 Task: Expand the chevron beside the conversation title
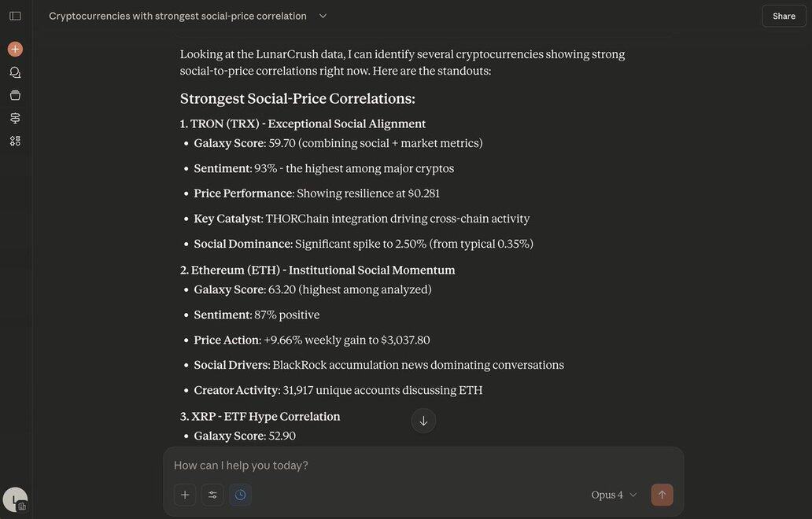point(323,16)
